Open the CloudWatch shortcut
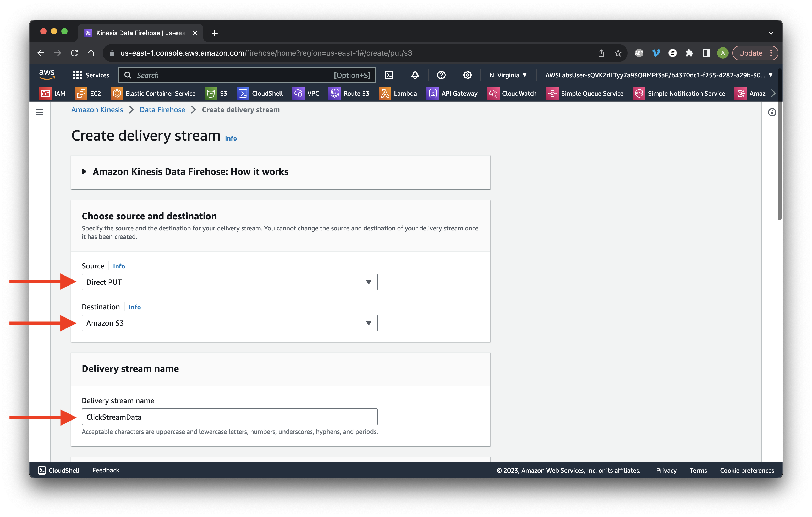The height and width of the screenshot is (517, 812). (512, 94)
